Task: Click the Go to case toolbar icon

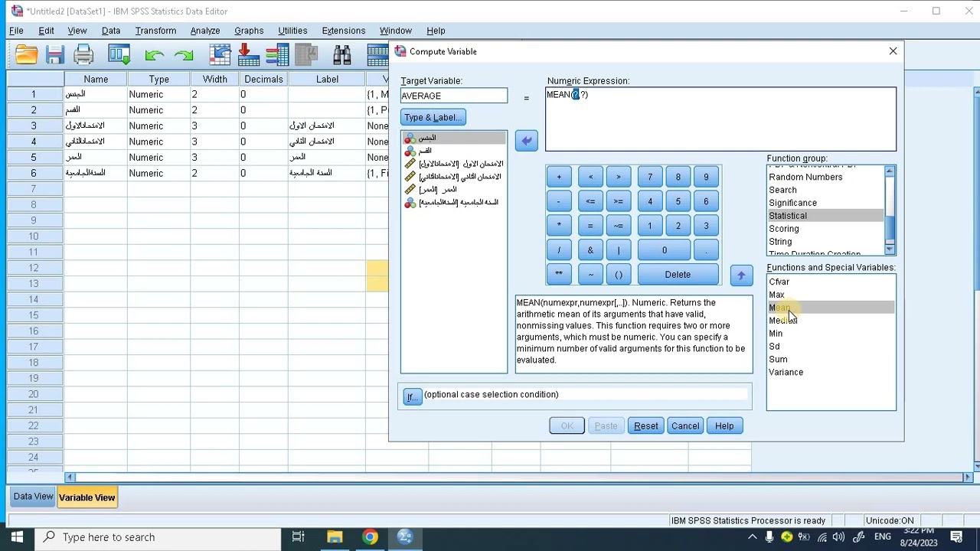Action: 220,54
